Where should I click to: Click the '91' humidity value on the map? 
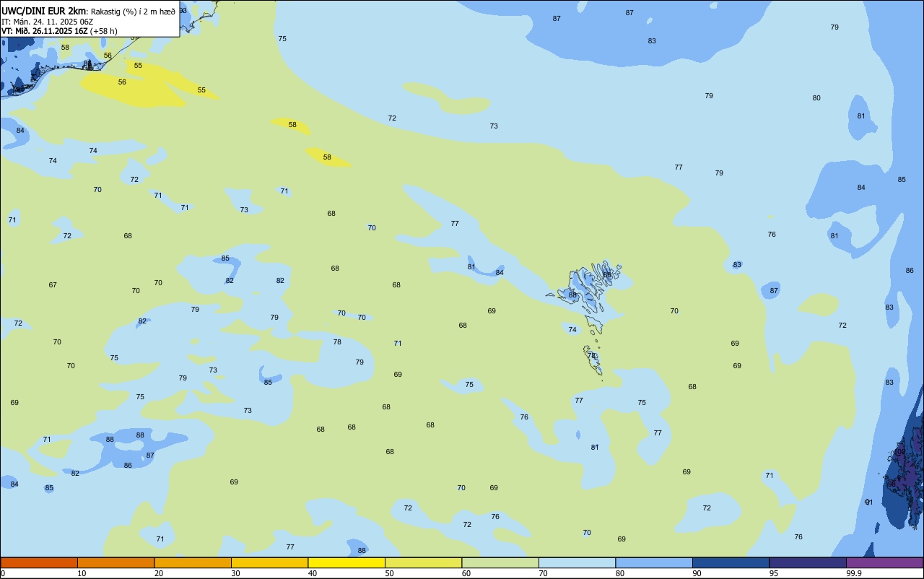click(869, 502)
